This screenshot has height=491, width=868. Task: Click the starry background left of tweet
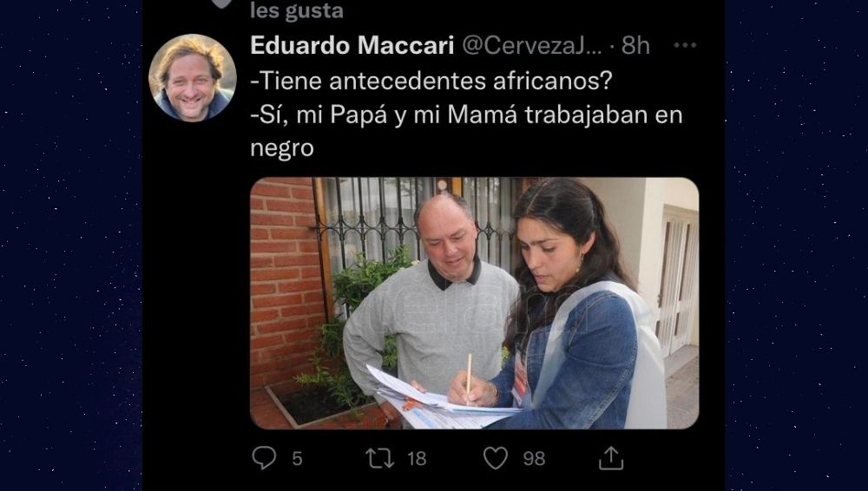[x=71, y=245]
